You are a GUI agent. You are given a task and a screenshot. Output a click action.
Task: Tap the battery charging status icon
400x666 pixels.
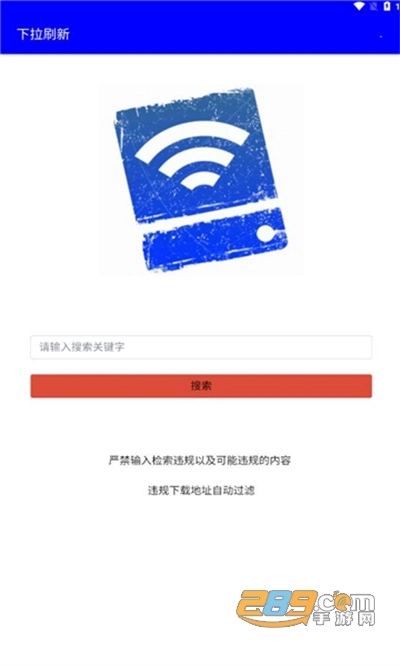pyautogui.click(x=386, y=6)
